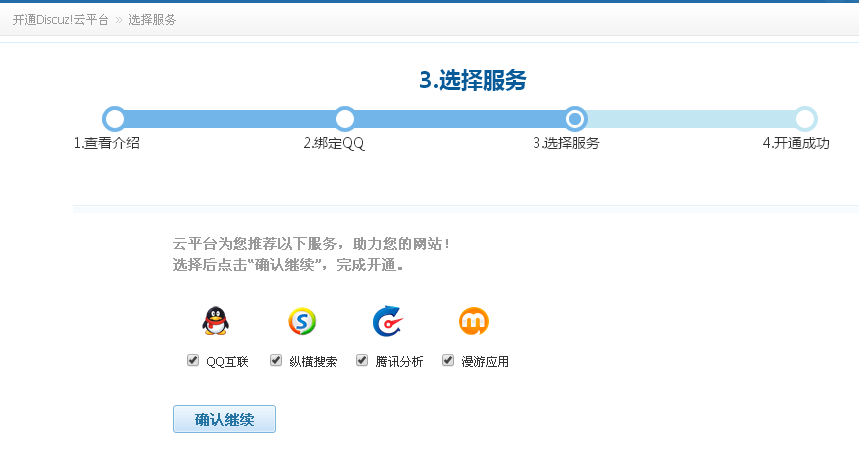The width and height of the screenshot is (859, 458).
Task: Click the QQ互联 checkbox label text
Action: (x=227, y=362)
